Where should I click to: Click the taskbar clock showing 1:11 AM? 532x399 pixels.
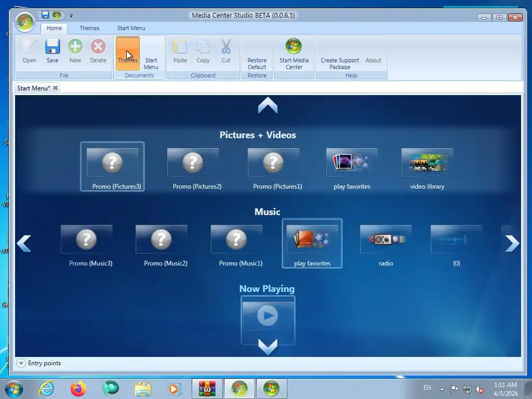coord(505,389)
